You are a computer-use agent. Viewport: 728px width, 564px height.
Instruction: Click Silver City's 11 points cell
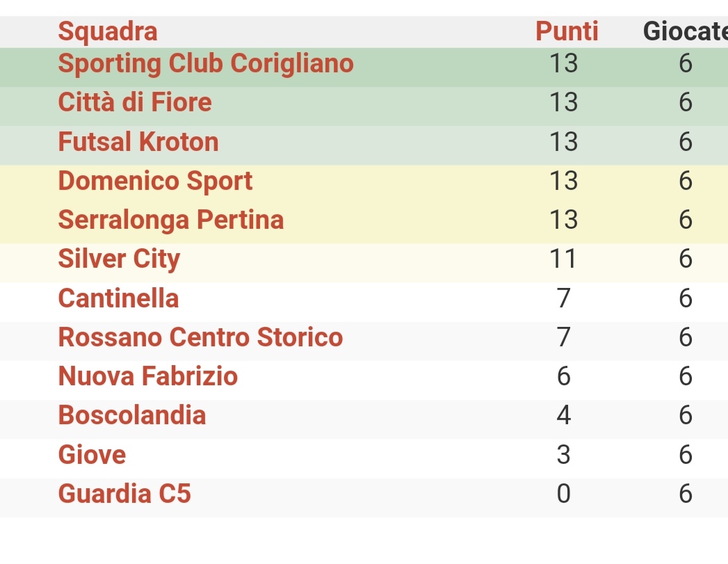pos(563,259)
